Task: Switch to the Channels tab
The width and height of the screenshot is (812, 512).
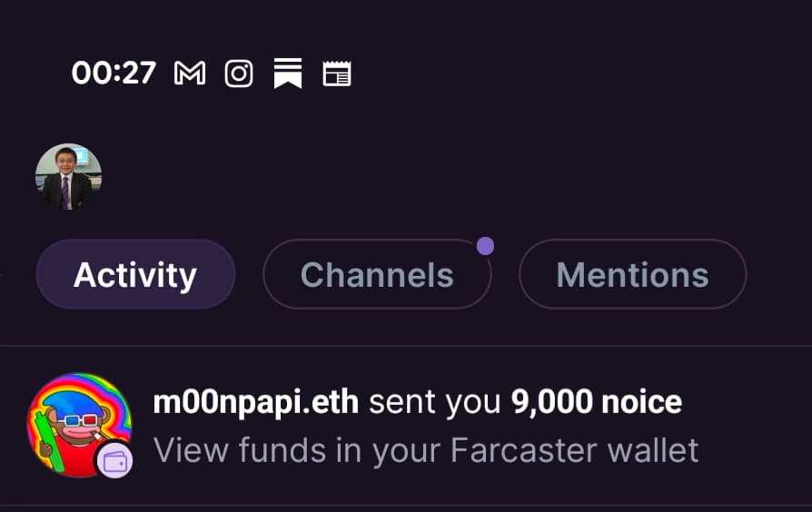Action: coord(377,274)
